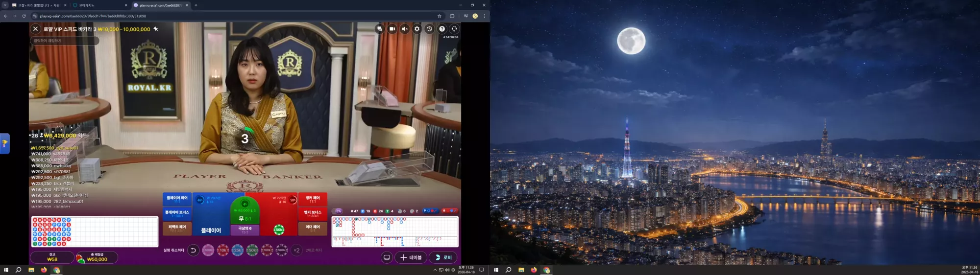Click winner entry ₩292,500 s970681

point(51,172)
